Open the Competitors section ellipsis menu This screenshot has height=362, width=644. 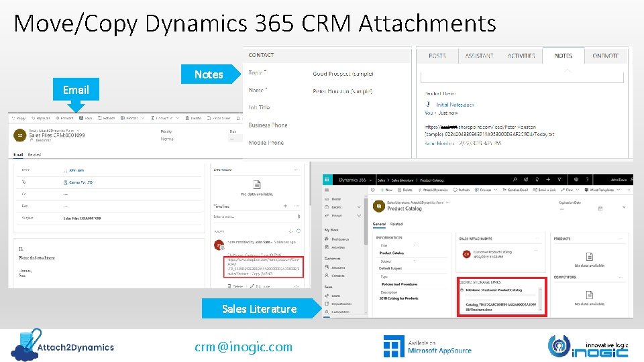click(621, 277)
